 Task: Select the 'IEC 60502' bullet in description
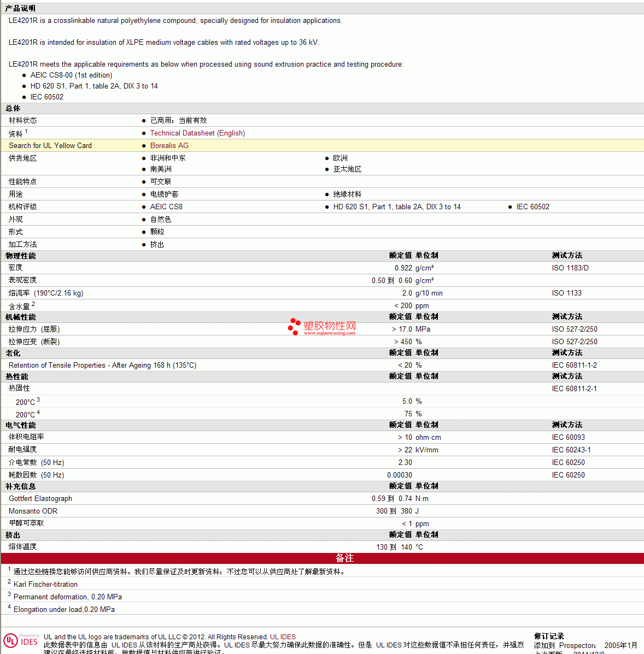[47, 97]
